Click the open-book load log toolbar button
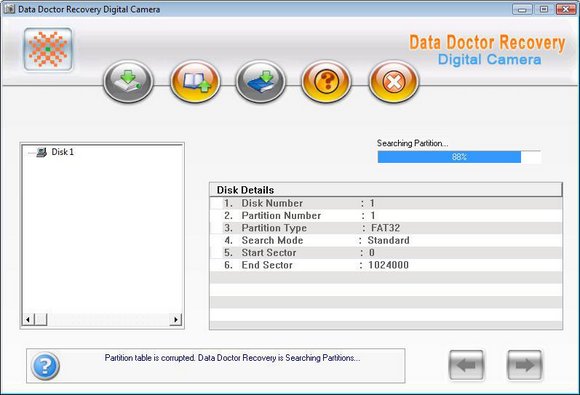580x395 pixels. [x=195, y=81]
